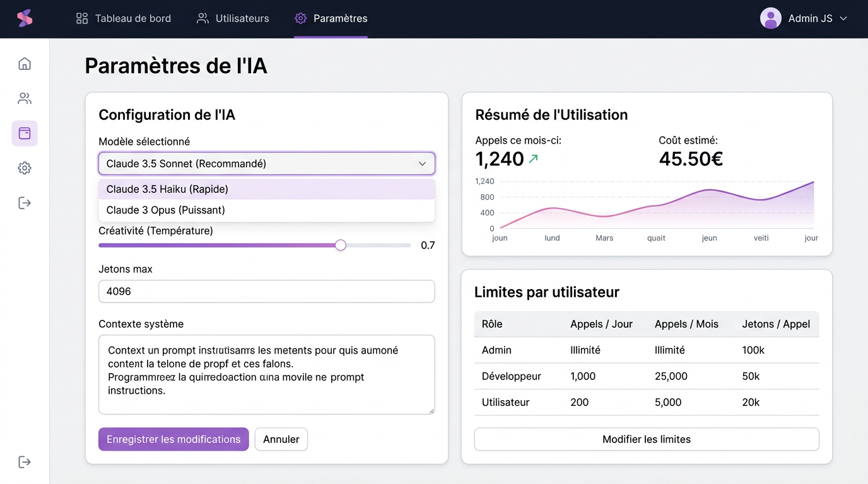Choose Claude 3 Opus (Puissant) option
The height and width of the screenshot is (484, 868).
coord(267,210)
